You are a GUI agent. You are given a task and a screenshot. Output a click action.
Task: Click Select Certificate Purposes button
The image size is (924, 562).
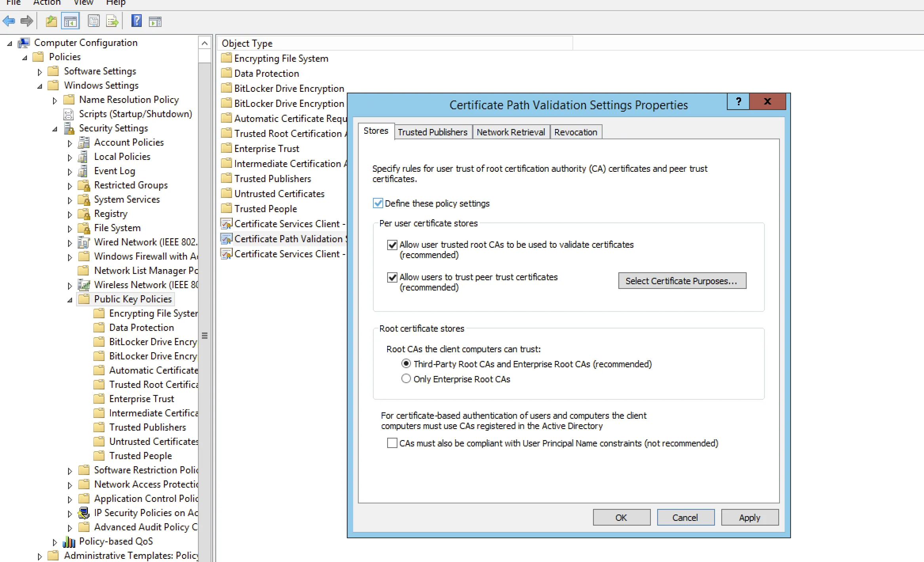point(682,281)
